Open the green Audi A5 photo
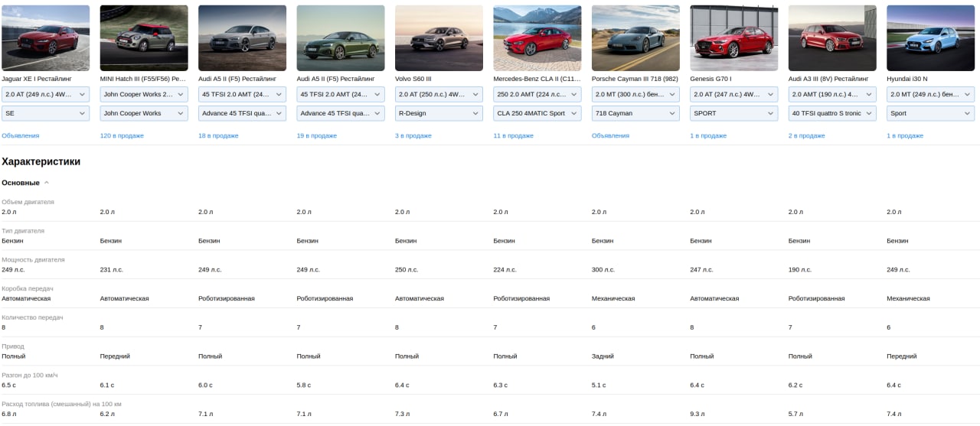The image size is (980, 426). click(341, 38)
